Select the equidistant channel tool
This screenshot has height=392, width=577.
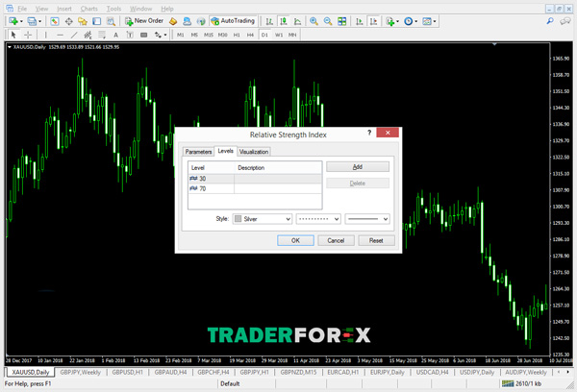pyautogui.click(x=88, y=35)
